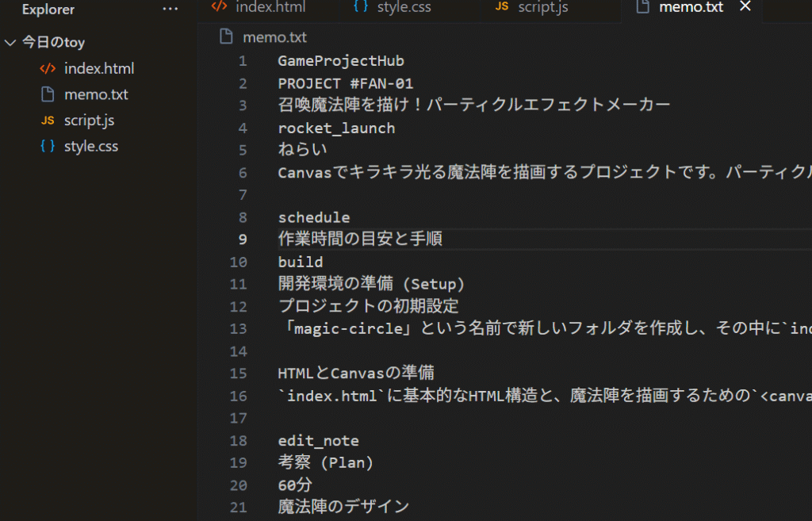Click the HTML icon on the index.html tab
Image resolution: width=812 pixels, height=521 pixels.
[219, 7]
